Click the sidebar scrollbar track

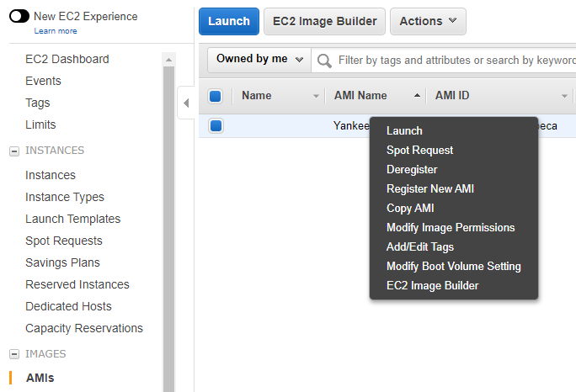tap(169, 230)
